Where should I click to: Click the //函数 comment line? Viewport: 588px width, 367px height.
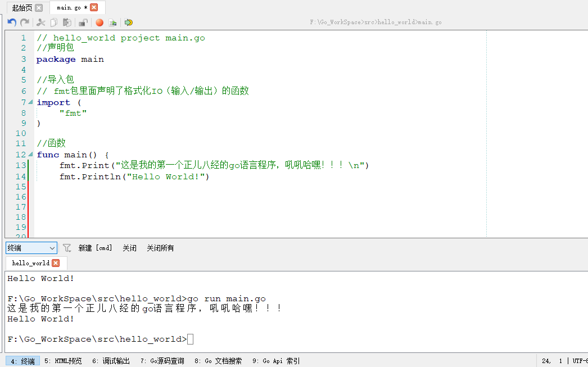click(51, 143)
